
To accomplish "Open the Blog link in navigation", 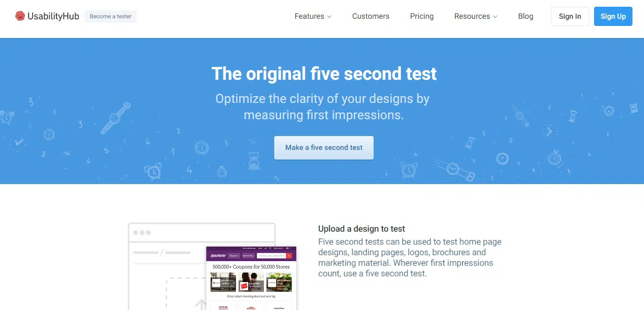I will point(525,16).
